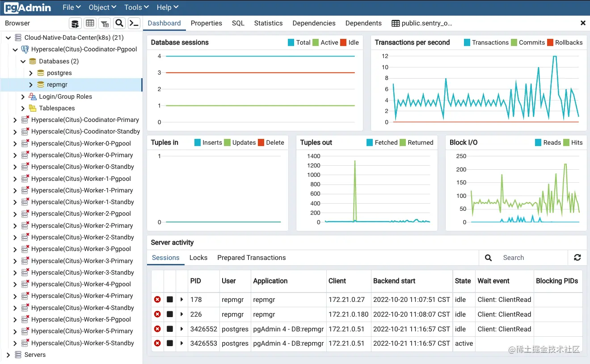Launch the PSQL terminal tool icon
The width and height of the screenshot is (590, 364).
click(x=134, y=23)
